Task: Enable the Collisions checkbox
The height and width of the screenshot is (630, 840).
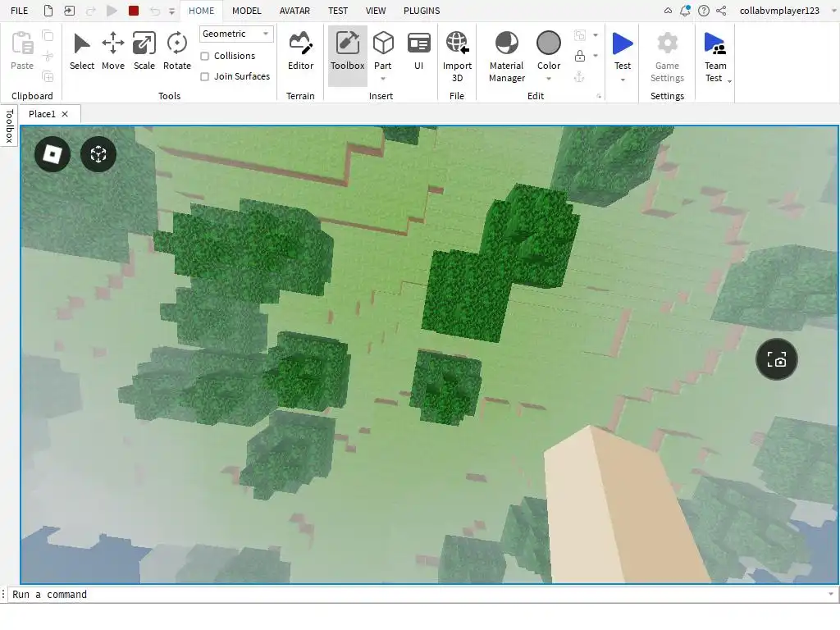Action: [x=204, y=57]
